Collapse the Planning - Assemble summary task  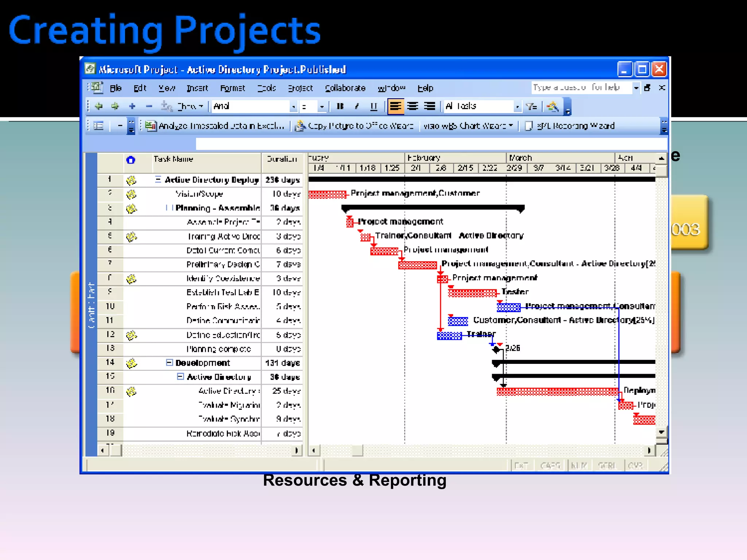point(169,207)
